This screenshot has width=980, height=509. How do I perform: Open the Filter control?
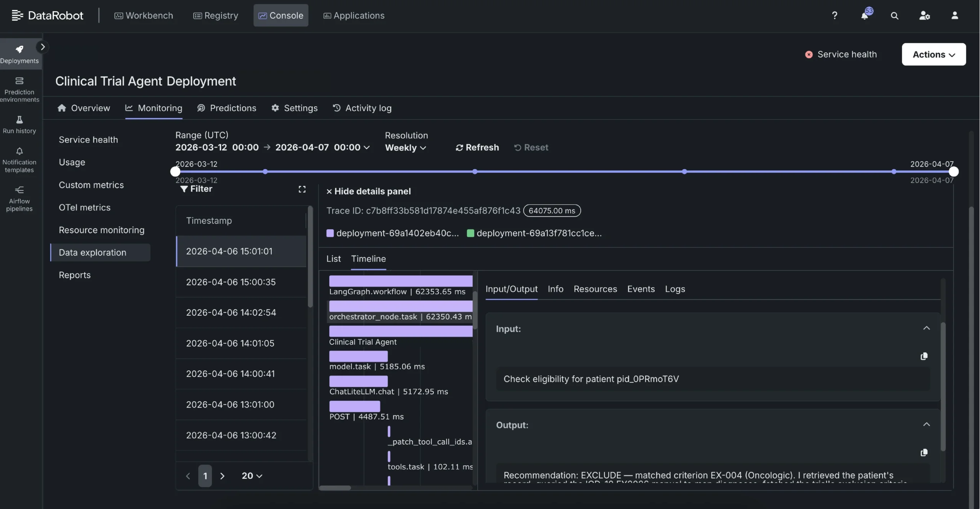click(x=196, y=189)
